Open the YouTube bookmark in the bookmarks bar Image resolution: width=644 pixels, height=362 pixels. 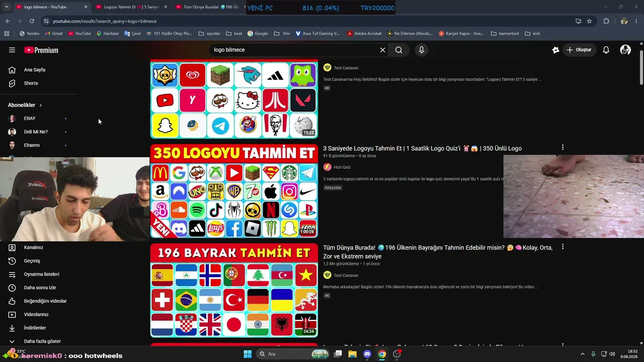tap(79, 34)
